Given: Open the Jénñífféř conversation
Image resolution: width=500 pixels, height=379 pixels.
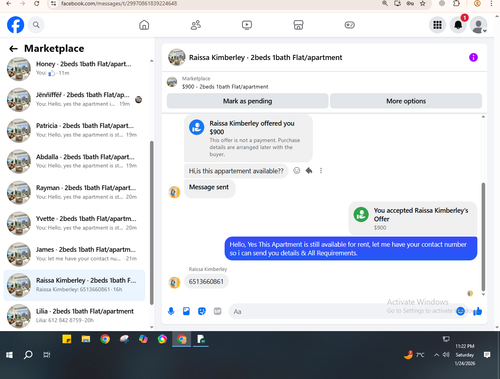Looking at the screenshot, I should [x=74, y=99].
